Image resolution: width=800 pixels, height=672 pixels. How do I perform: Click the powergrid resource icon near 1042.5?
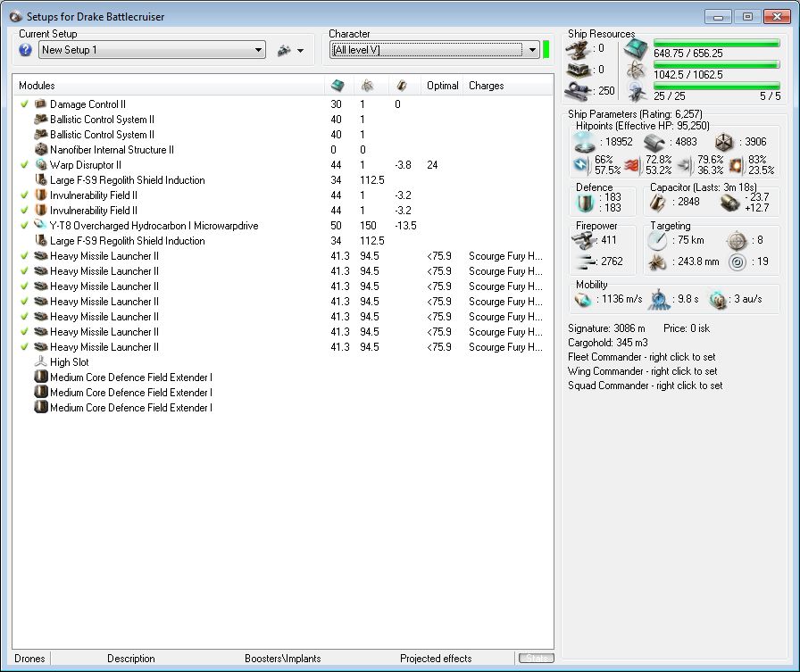coord(636,71)
